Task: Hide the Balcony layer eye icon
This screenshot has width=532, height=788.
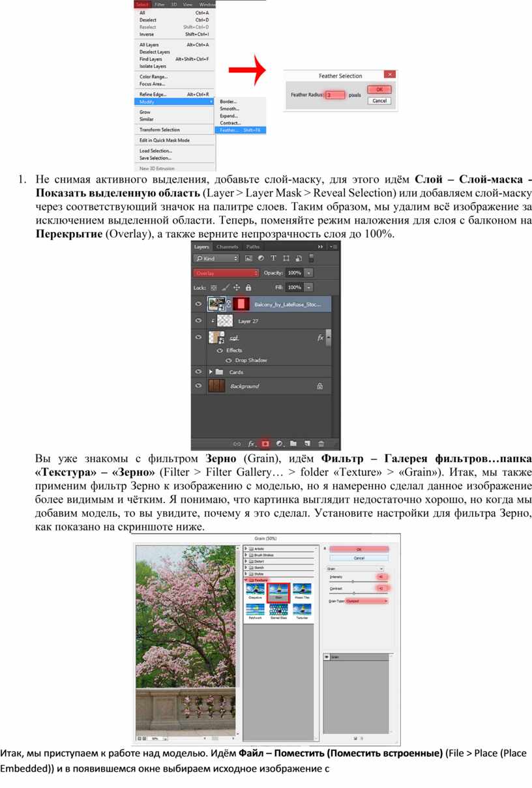Action: click(x=198, y=304)
